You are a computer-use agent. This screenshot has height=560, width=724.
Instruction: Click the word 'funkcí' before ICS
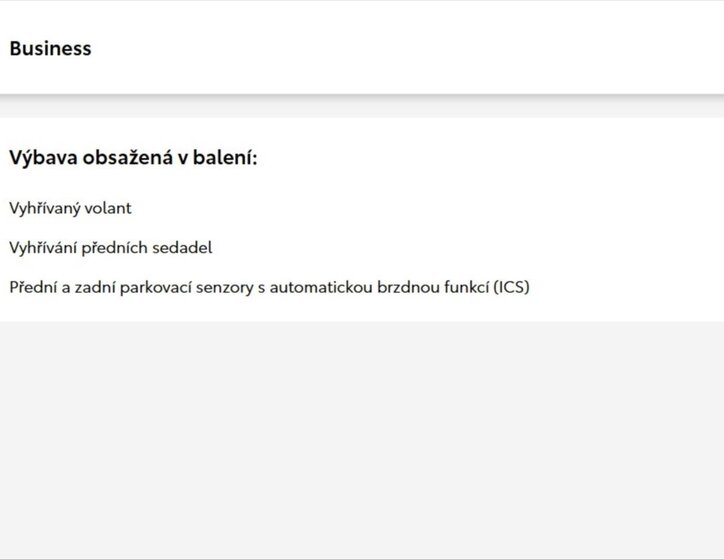pyautogui.click(x=466, y=287)
